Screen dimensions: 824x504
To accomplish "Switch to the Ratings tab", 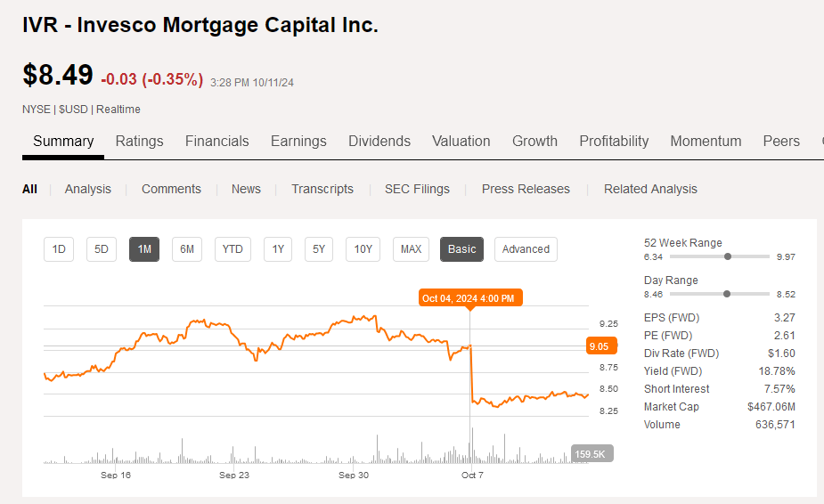I will (139, 141).
